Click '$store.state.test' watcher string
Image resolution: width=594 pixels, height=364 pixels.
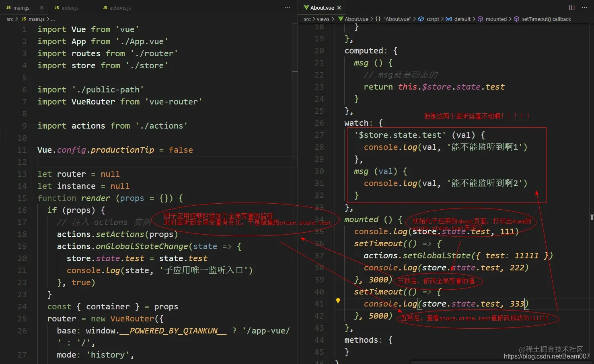point(400,135)
